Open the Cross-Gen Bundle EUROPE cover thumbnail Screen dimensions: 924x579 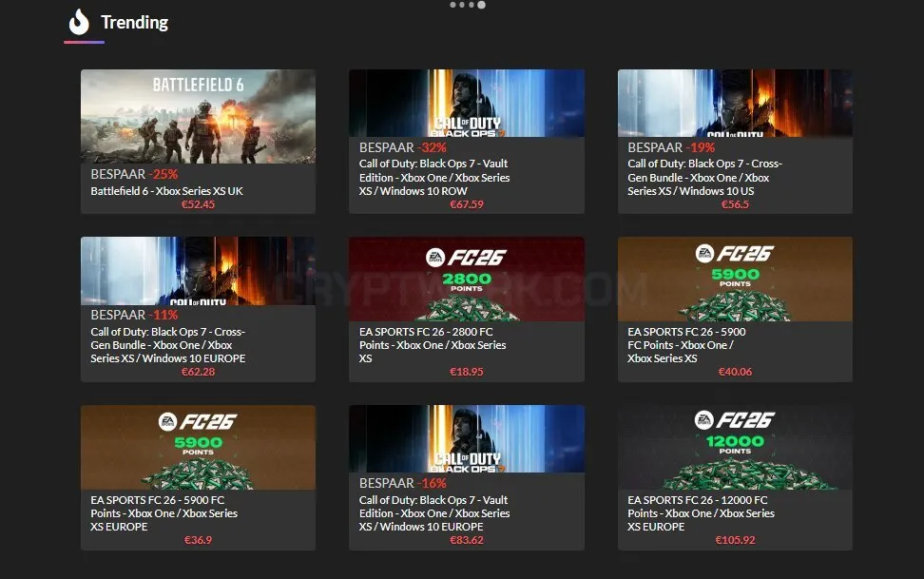pos(198,271)
